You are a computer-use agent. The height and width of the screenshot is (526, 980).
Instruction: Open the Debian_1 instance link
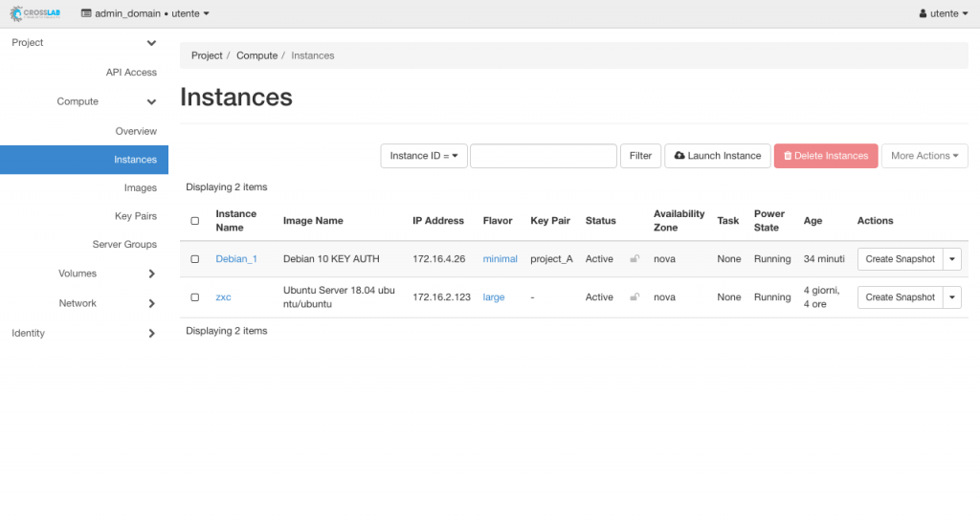click(236, 259)
